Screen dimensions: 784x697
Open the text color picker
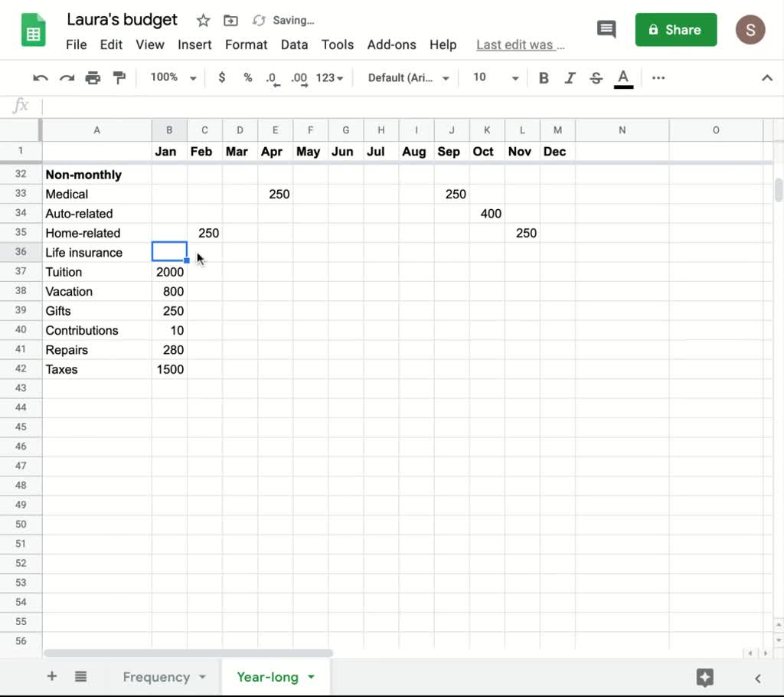(x=622, y=77)
